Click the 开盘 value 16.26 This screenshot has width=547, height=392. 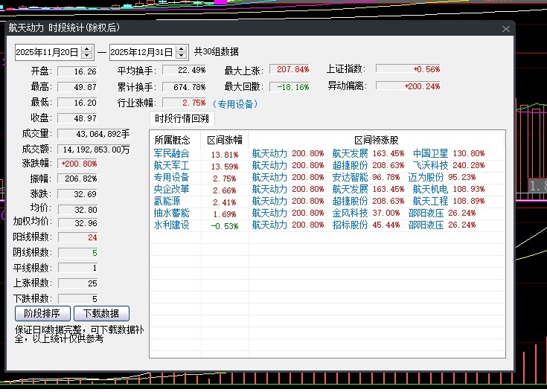[77, 71]
